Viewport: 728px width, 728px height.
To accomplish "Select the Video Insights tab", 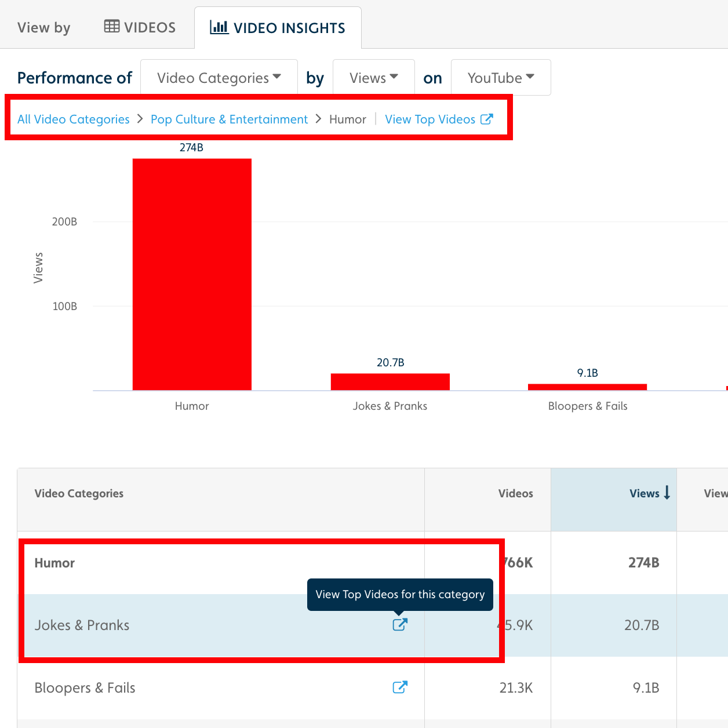I will click(278, 28).
